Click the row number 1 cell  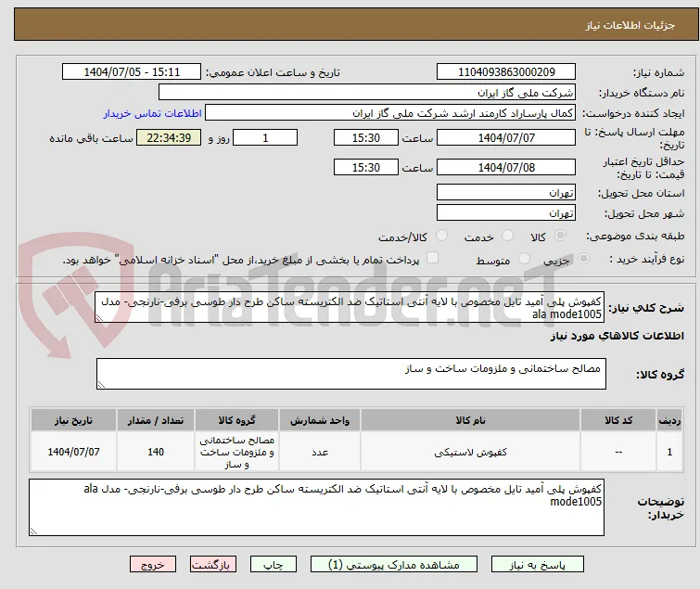coord(669,452)
